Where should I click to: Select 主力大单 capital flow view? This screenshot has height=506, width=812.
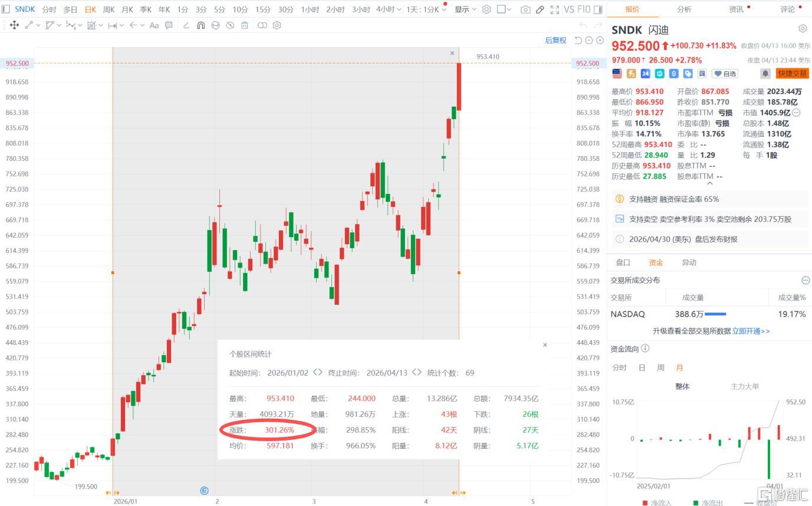tap(745, 386)
